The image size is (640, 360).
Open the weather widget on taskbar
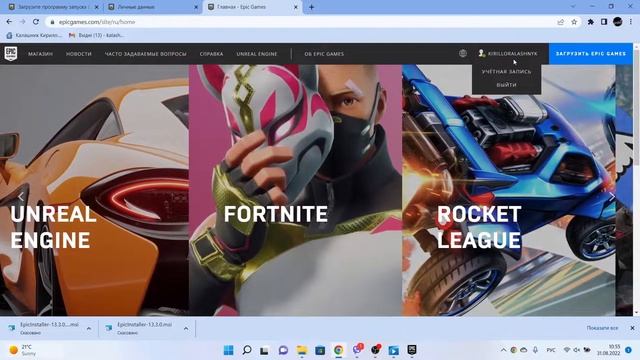click(x=23, y=350)
